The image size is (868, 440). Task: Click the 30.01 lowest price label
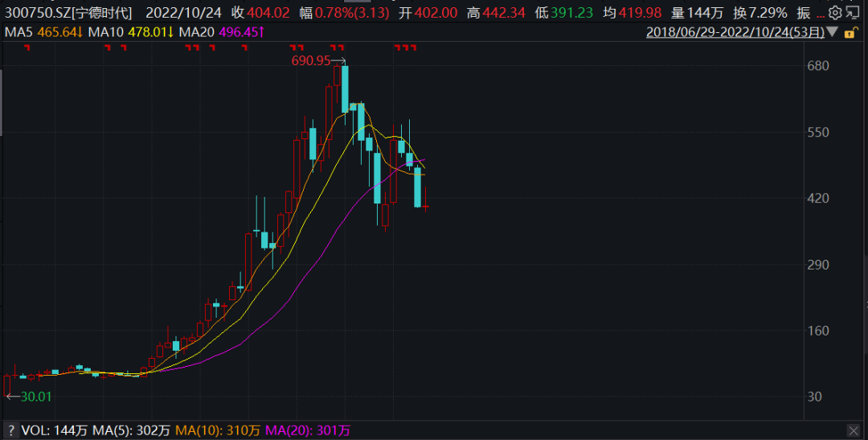coord(36,397)
